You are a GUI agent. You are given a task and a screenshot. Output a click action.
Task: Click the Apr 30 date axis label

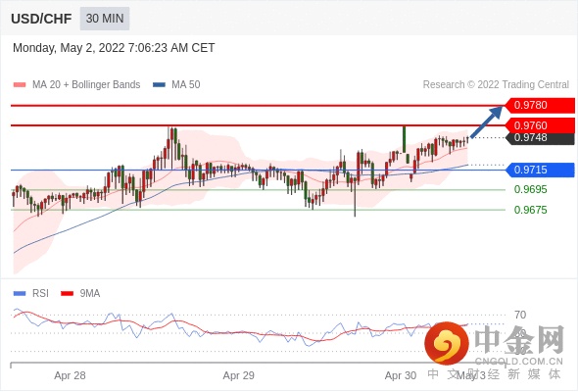pyautogui.click(x=401, y=375)
